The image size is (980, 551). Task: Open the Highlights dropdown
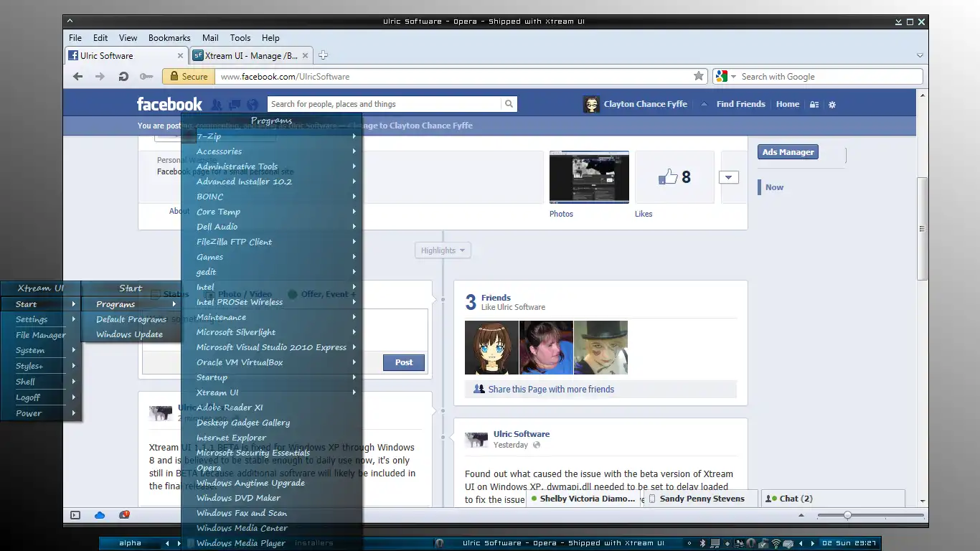coord(443,250)
